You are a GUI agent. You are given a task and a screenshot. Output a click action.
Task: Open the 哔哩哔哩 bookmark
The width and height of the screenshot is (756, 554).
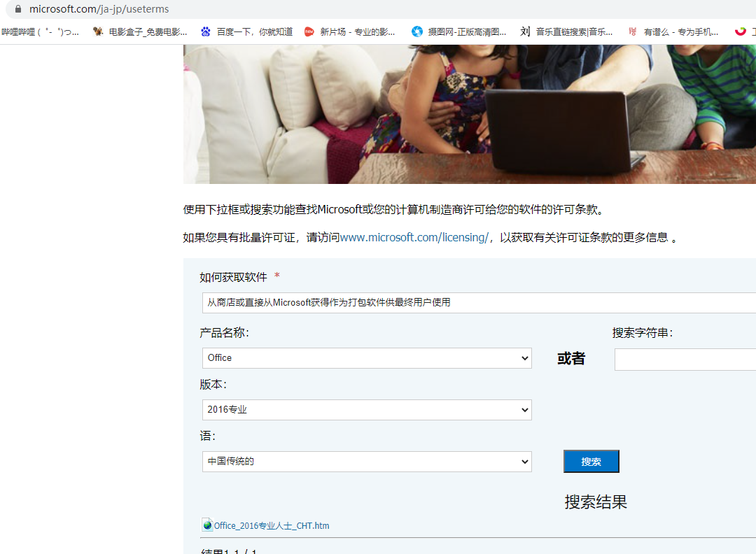coord(40,31)
